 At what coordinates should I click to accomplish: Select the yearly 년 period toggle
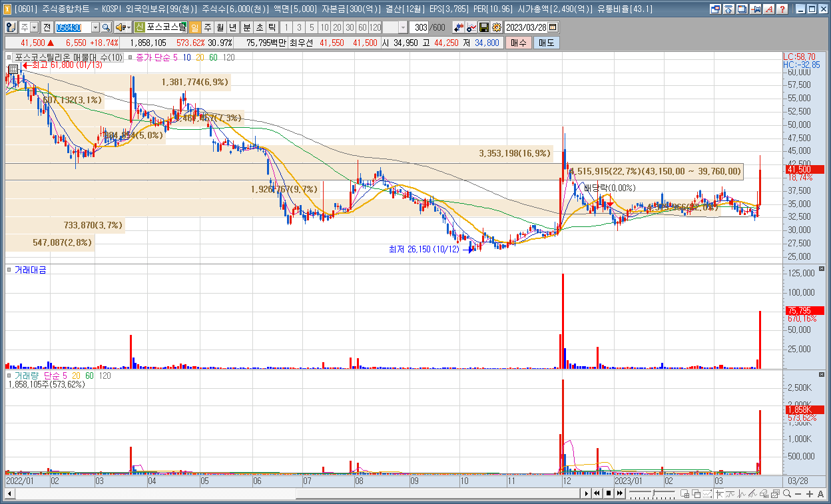pos(233,27)
